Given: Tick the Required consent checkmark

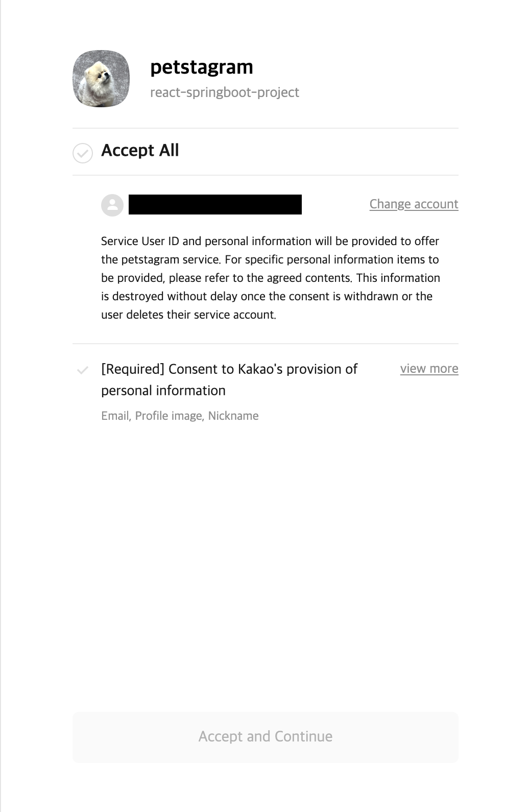Looking at the screenshot, I should [82, 370].
